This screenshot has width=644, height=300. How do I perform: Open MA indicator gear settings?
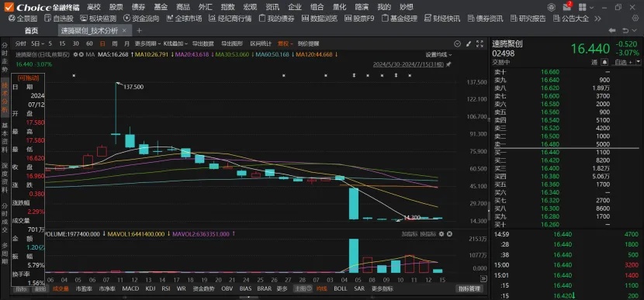point(75,54)
